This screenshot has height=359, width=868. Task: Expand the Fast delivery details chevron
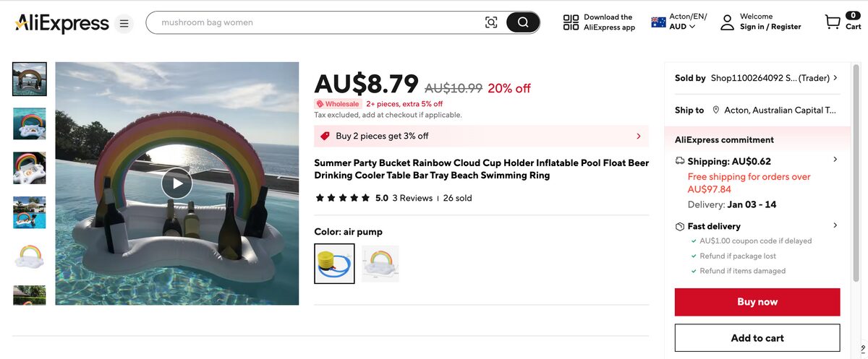click(835, 225)
